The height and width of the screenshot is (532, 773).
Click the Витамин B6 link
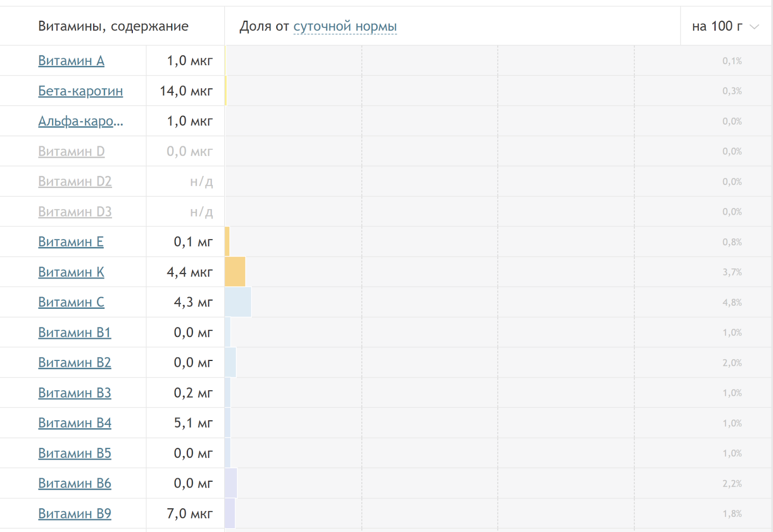[74, 484]
